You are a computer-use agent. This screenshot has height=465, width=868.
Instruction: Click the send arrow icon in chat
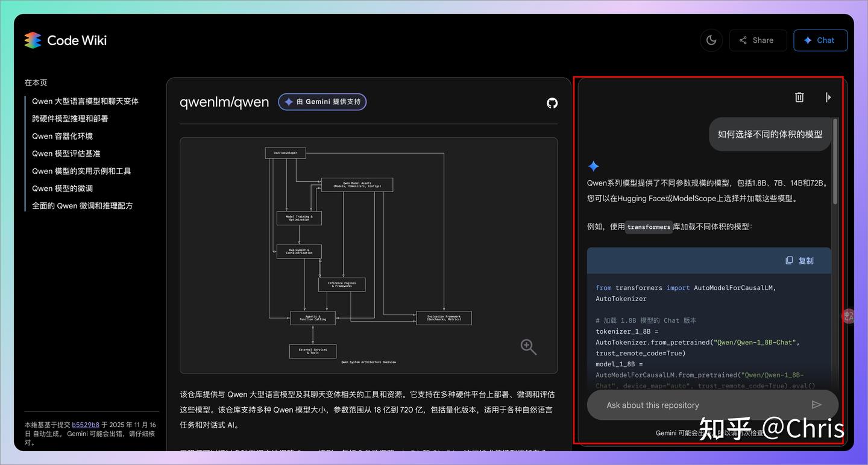[x=817, y=405]
